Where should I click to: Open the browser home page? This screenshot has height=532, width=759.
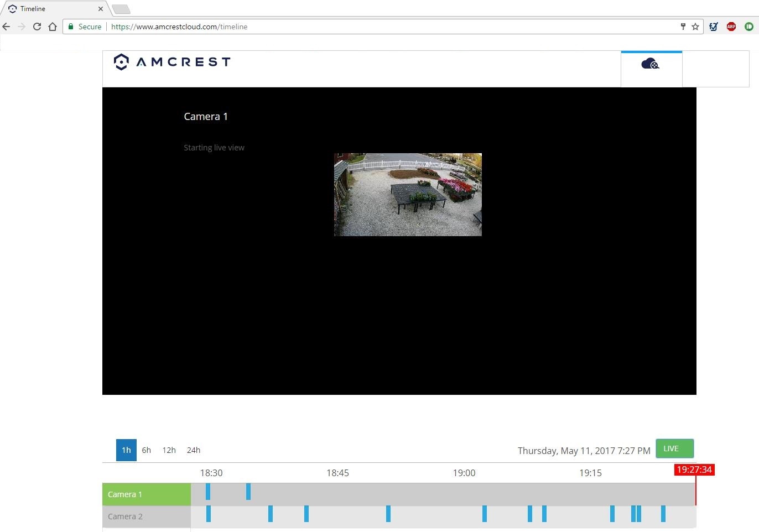click(53, 27)
